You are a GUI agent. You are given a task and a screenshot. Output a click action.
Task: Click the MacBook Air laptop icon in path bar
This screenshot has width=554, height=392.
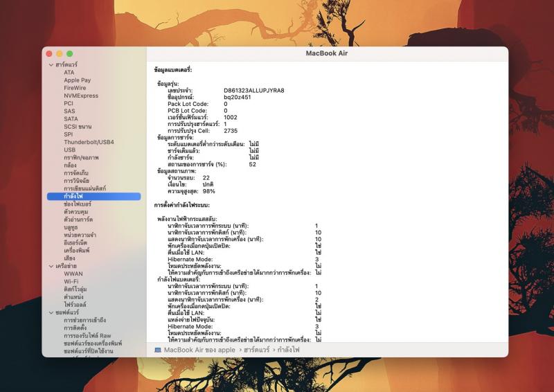tap(158, 350)
